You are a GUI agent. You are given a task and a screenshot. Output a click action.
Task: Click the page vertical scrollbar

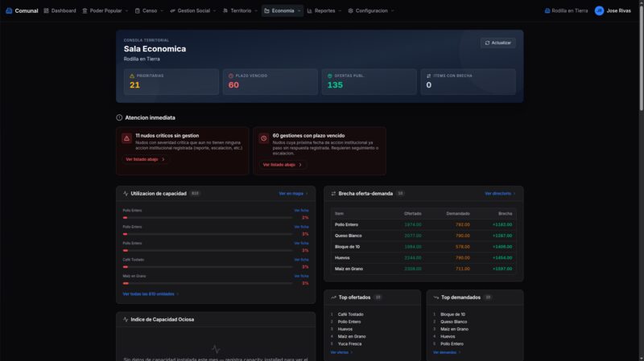click(x=641, y=55)
